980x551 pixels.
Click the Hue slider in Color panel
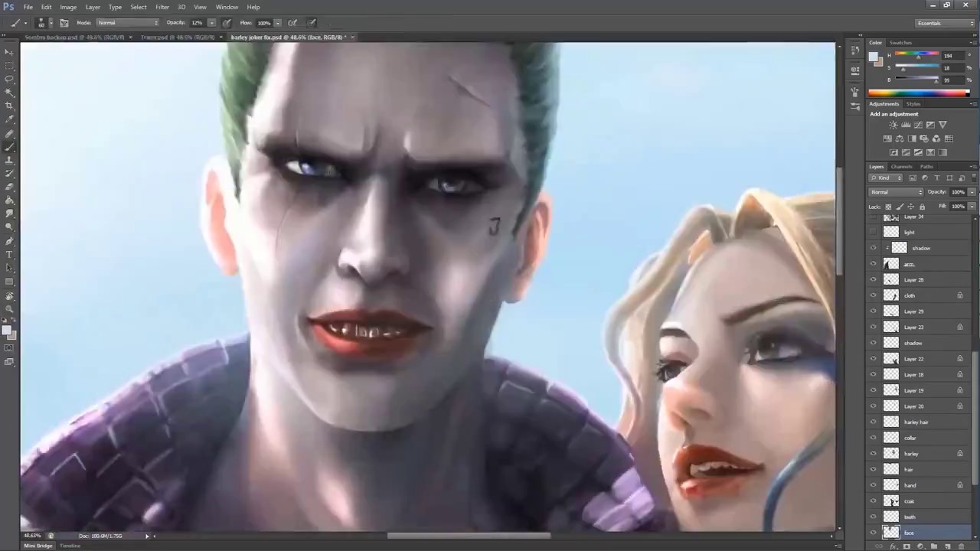click(x=916, y=56)
